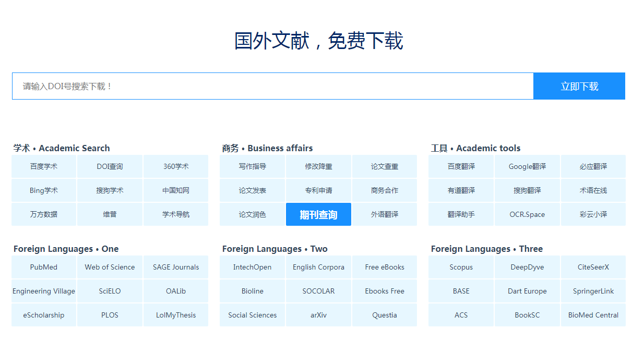
Task: Click the DOI search input field
Action: pyautogui.click(x=272, y=86)
